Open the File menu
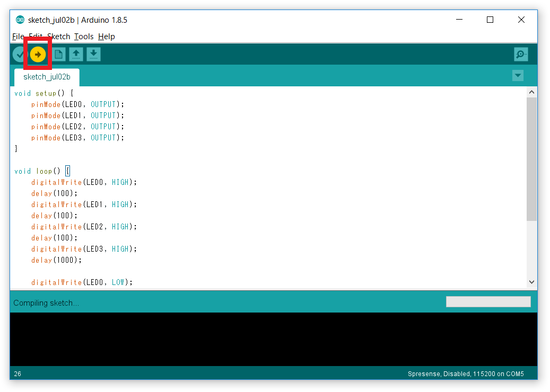550x392 pixels. (x=18, y=37)
